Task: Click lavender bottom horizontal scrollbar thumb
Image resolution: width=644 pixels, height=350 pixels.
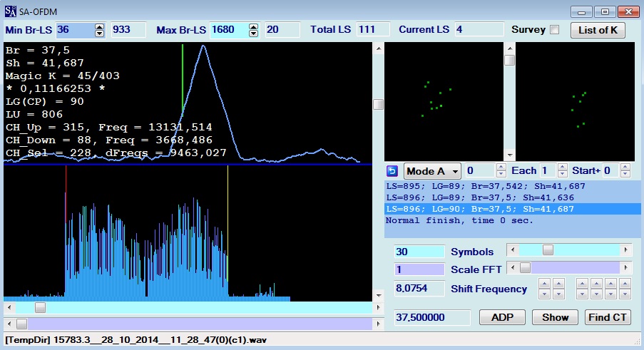Action: 22,324
